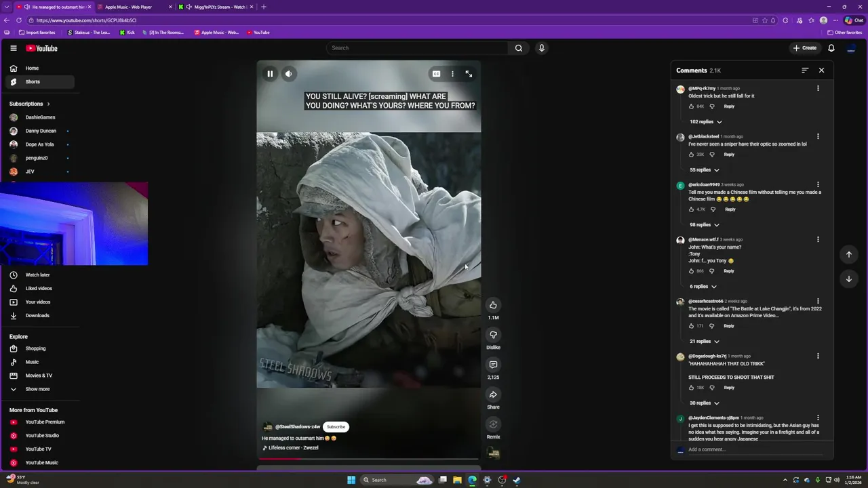This screenshot has width=868, height=488.
Task: Open comments button showing 2,125
Action: [493, 365]
